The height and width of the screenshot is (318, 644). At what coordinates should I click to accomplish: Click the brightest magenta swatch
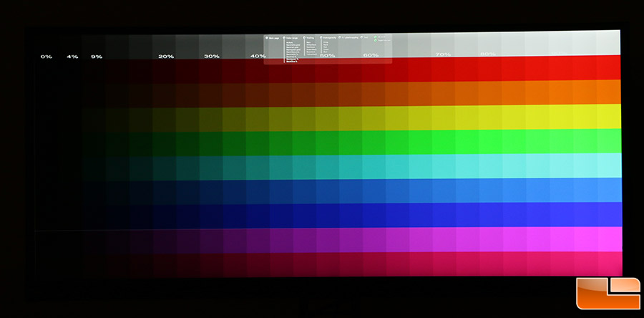609,239
